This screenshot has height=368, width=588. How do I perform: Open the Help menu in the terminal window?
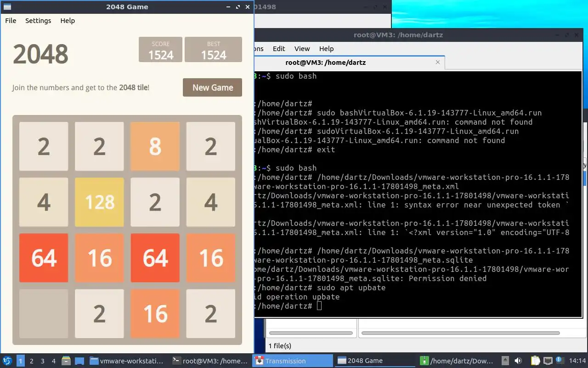(326, 49)
